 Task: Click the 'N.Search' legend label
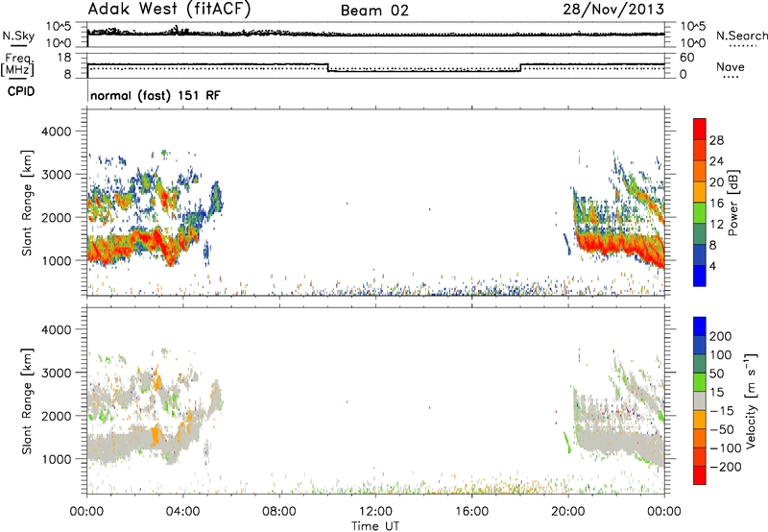(741, 36)
